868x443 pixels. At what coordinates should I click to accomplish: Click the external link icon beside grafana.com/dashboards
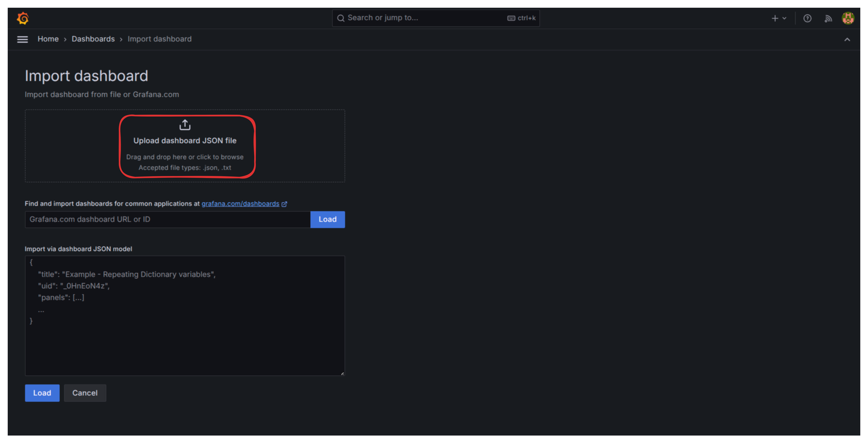(x=285, y=204)
